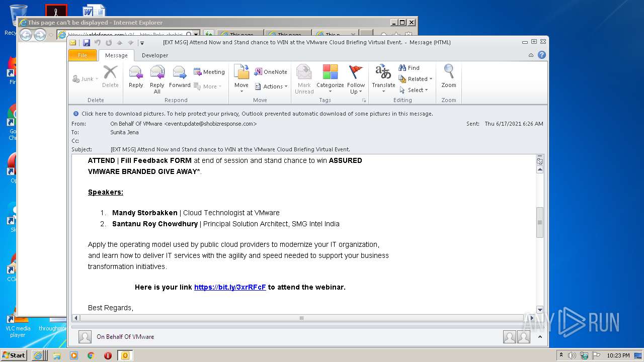
Task: Forward this email message
Action: [180, 77]
